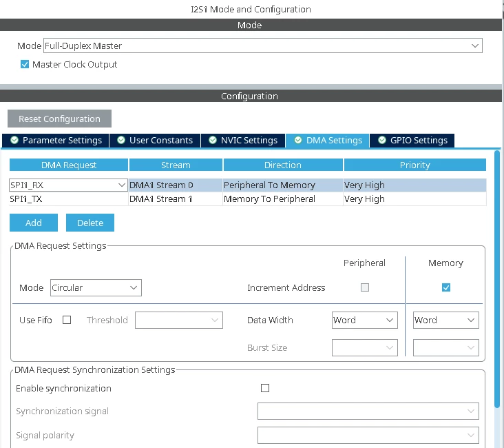Toggle the Memory Increment Address checkbox
This screenshot has width=504, height=448.
pyautogui.click(x=446, y=287)
